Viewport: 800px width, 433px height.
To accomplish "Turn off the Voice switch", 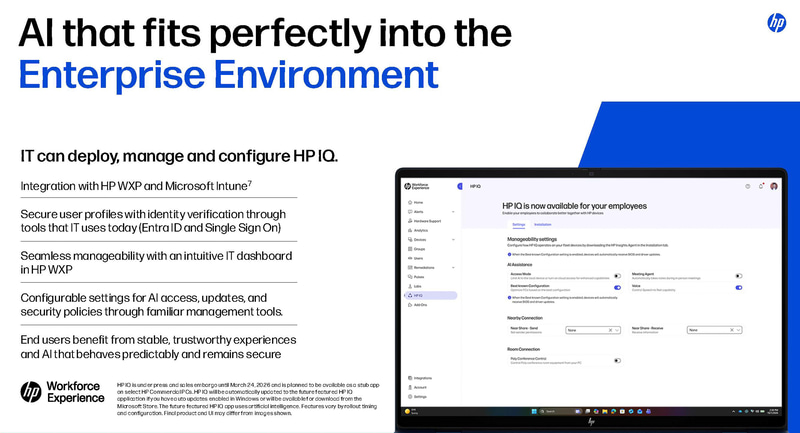I will pyautogui.click(x=739, y=288).
